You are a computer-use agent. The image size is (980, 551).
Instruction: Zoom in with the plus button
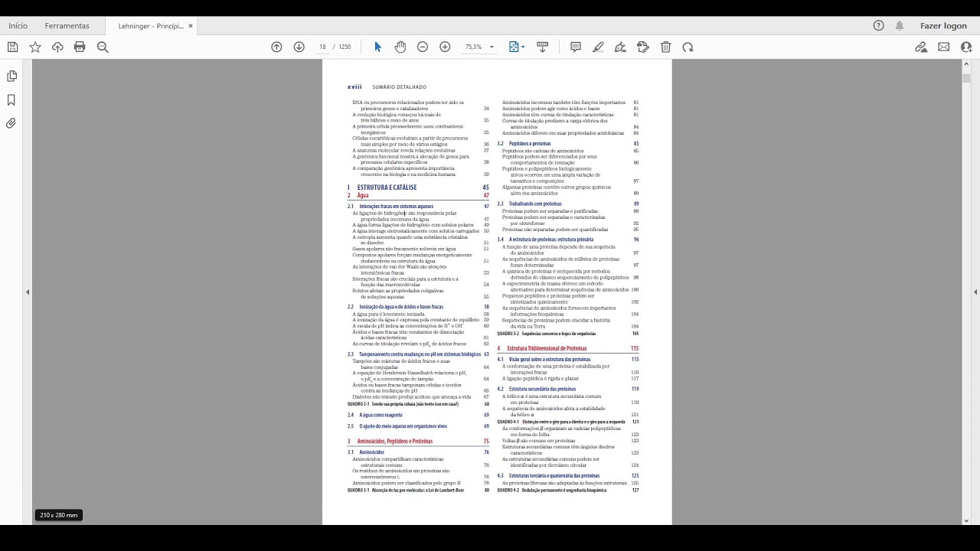point(445,47)
